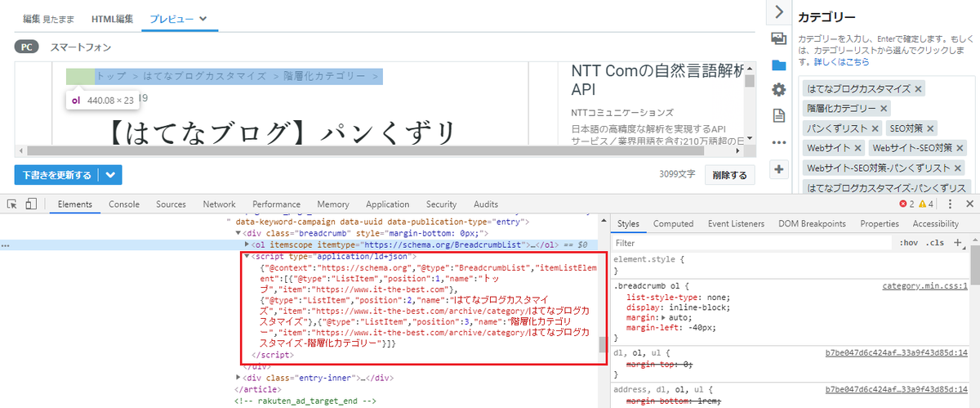Screen dimensions: 980x408
Task: Open the editor settings gear icon
Action: click(x=779, y=90)
